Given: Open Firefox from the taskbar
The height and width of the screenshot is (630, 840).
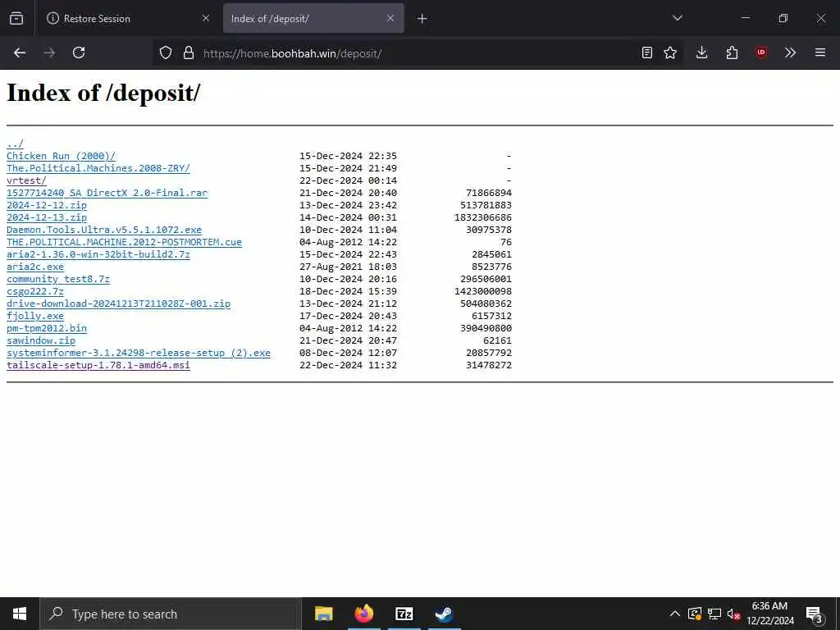Looking at the screenshot, I should click(363, 614).
